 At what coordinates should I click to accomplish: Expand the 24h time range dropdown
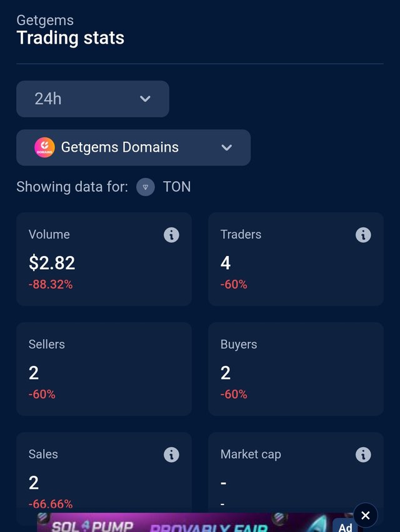coord(92,99)
